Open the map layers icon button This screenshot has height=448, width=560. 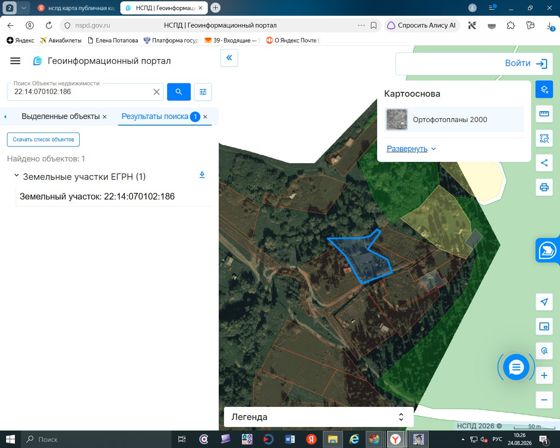coord(544,89)
